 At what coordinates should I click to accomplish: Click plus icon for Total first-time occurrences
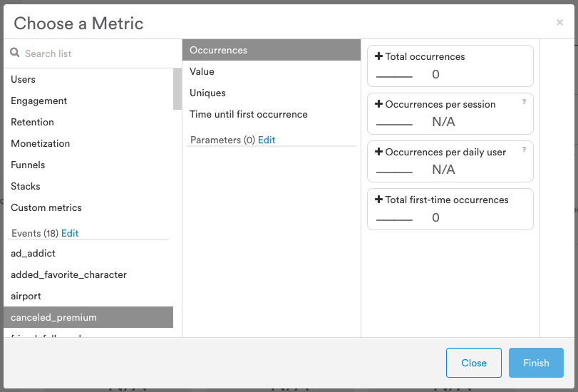(x=378, y=200)
